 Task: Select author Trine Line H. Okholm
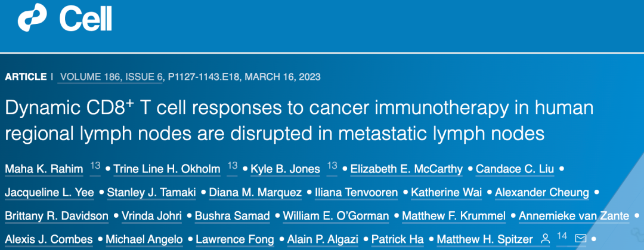pos(169,169)
